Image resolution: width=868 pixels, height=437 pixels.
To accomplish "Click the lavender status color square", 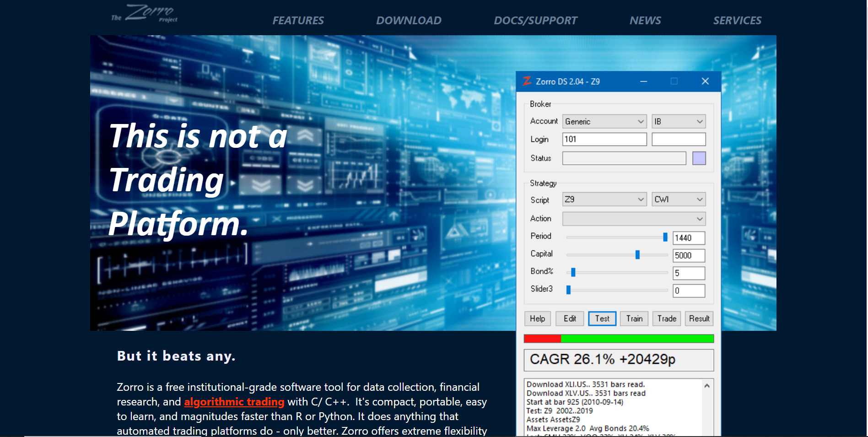I will [x=699, y=158].
